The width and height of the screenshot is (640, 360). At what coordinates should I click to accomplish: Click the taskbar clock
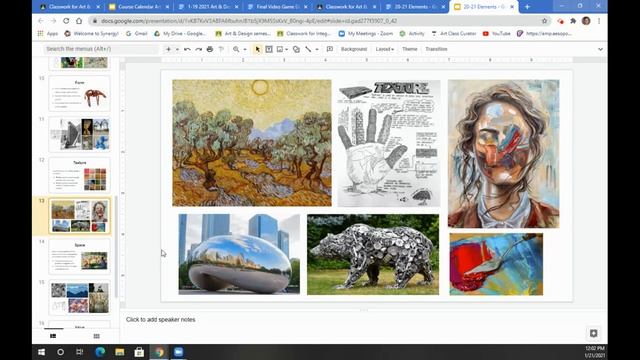tap(594, 352)
